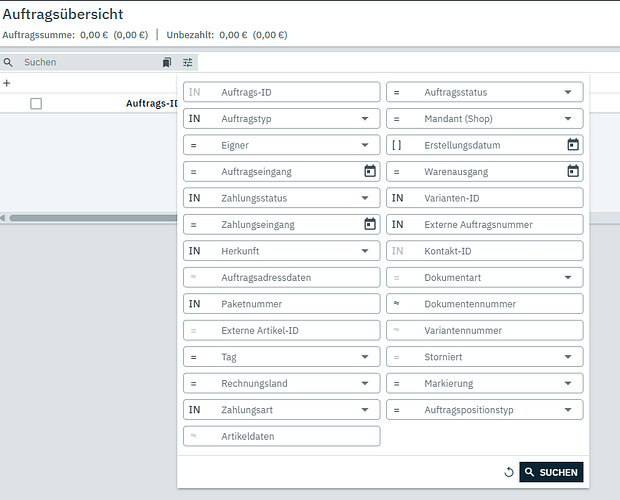Viewport: 620px width, 500px height.
Task: Click the Dokumentennummer field
Action: tap(485, 304)
